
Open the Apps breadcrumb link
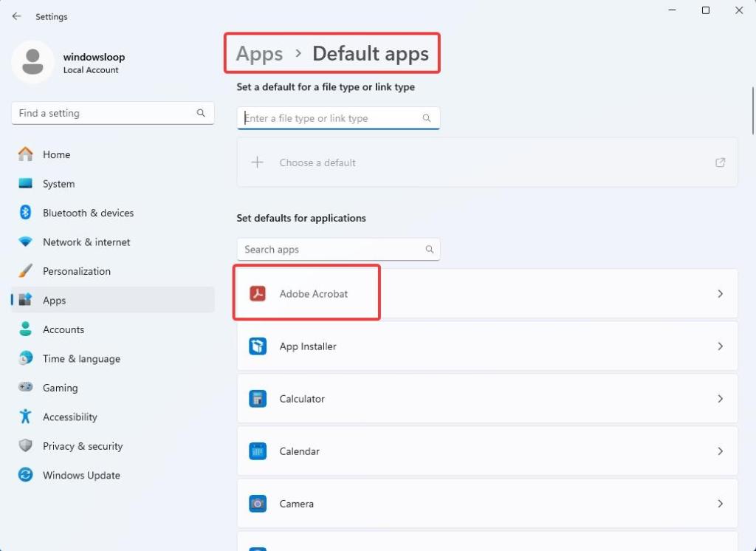click(x=258, y=53)
